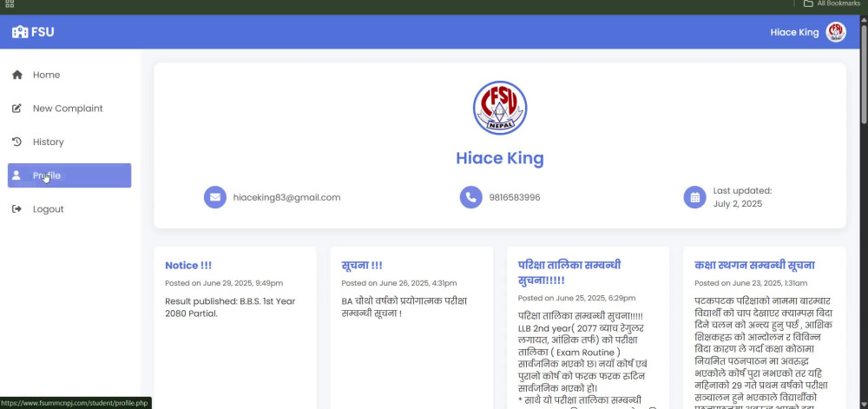Click the phone handset icon
The width and height of the screenshot is (868, 409).
471,197
